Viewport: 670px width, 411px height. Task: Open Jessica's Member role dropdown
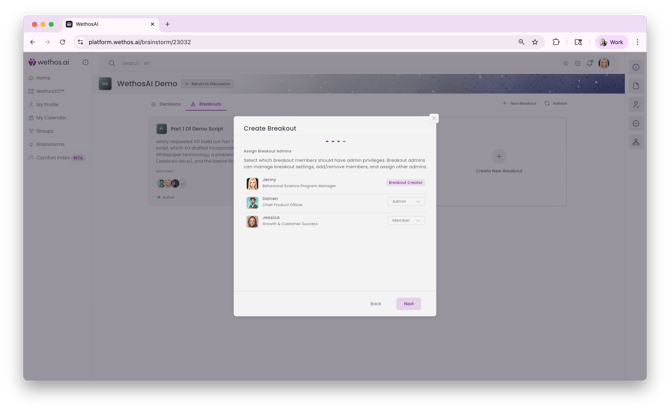(x=405, y=220)
